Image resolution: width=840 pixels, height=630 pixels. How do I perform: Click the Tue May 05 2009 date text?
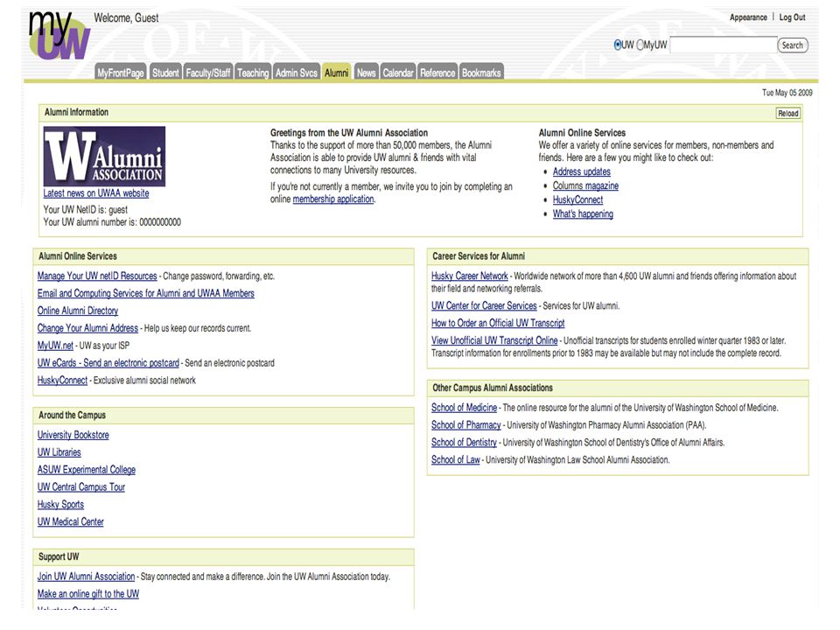coord(787,93)
